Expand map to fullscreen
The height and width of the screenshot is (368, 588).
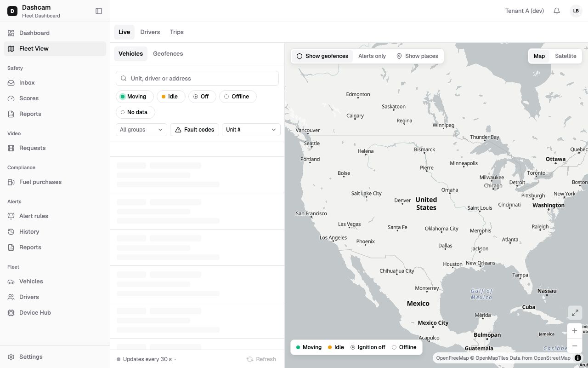pyautogui.click(x=575, y=313)
